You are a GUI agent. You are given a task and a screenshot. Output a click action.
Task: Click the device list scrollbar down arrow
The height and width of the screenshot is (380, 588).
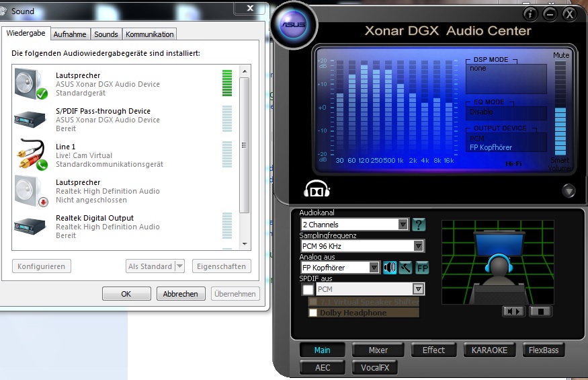click(x=245, y=243)
